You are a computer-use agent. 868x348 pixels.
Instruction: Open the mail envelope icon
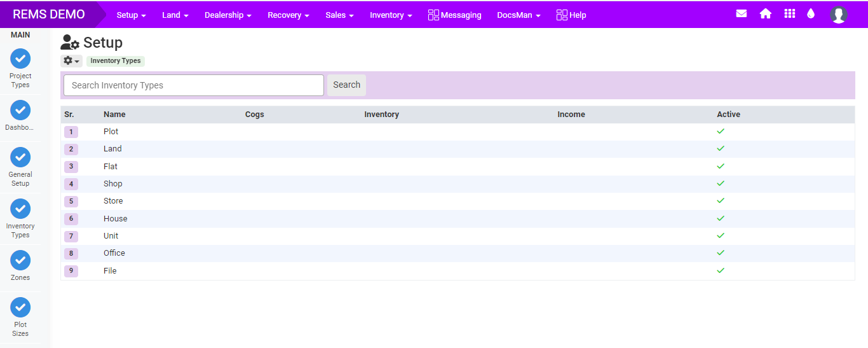(x=741, y=14)
